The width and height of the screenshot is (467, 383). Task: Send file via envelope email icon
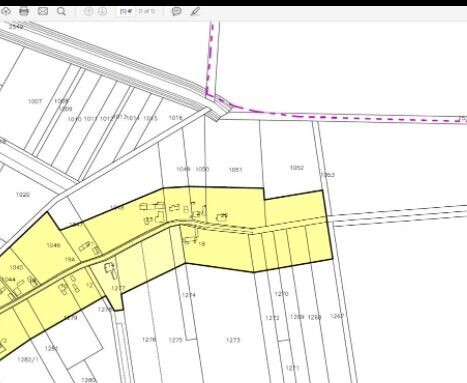tap(43, 11)
